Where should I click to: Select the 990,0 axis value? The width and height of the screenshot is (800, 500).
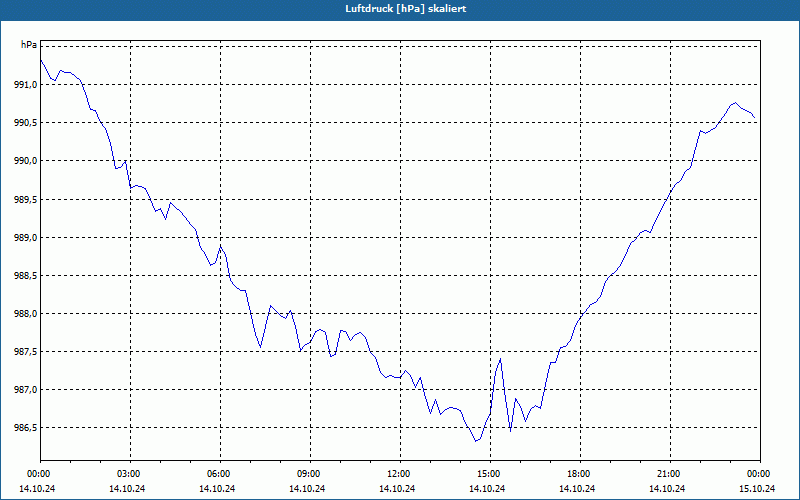tap(26, 161)
